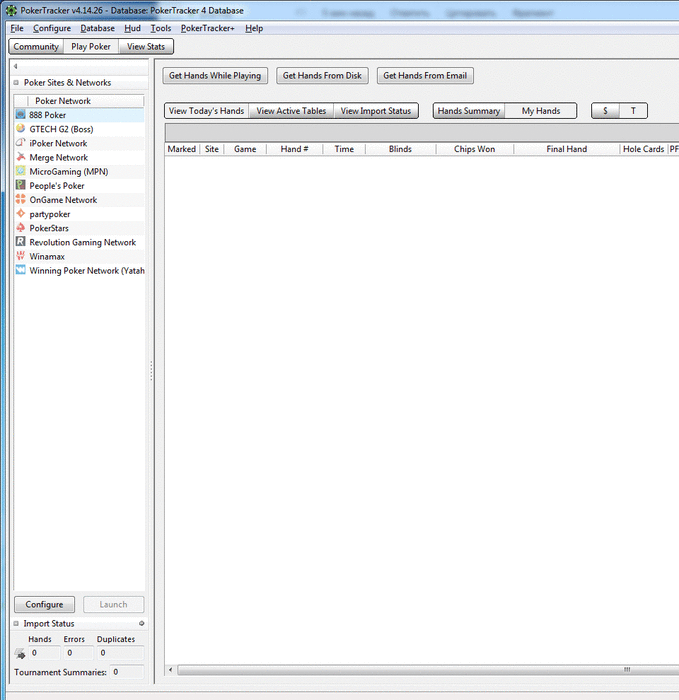679x700 pixels.
Task: Click the Winamax icon
Action: (x=21, y=256)
